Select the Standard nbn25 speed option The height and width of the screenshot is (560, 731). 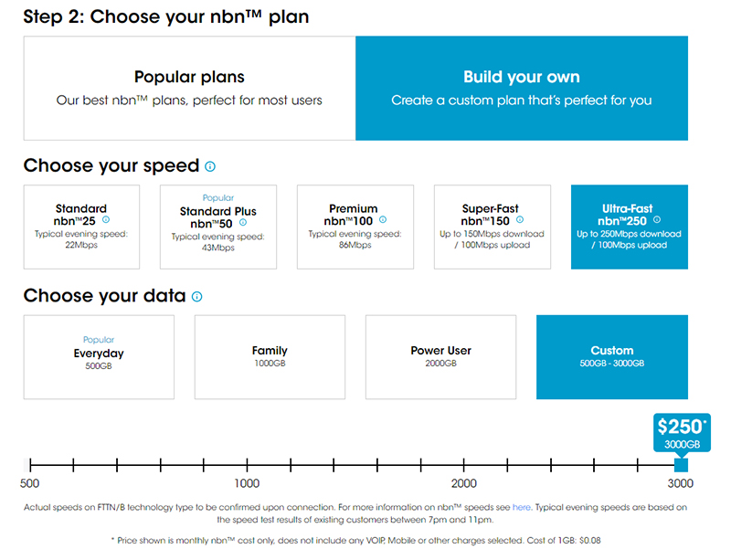point(81,227)
